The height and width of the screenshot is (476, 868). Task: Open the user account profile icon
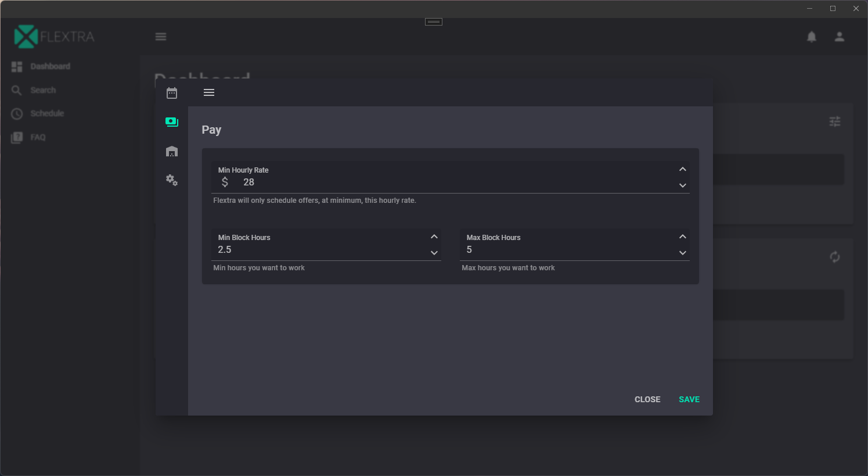(x=840, y=37)
